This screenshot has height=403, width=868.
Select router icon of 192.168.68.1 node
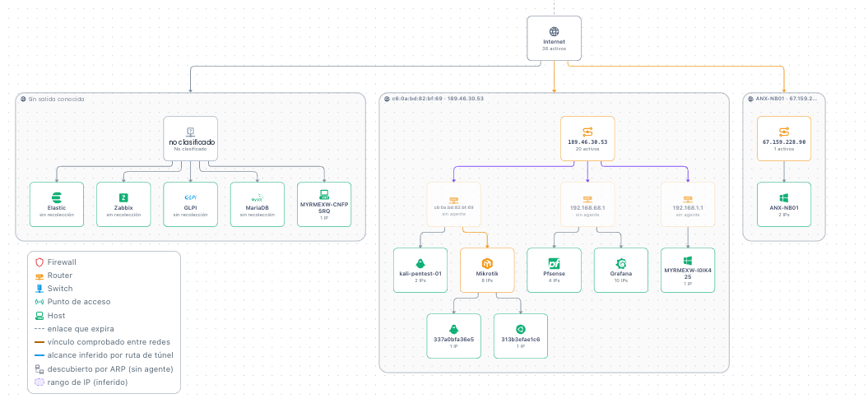pos(587,199)
